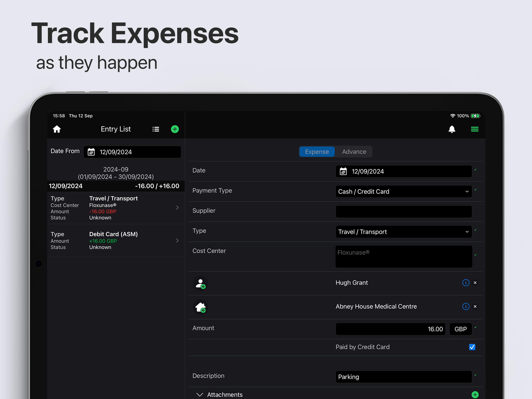The image size is (532, 399).
Task: Click the Description field with Parking
Action: coord(403,377)
